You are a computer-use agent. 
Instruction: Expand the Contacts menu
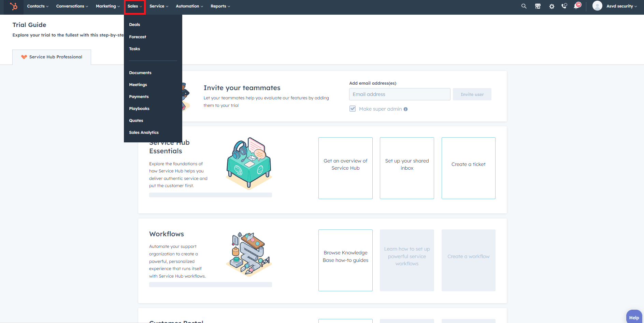(38, 6)
